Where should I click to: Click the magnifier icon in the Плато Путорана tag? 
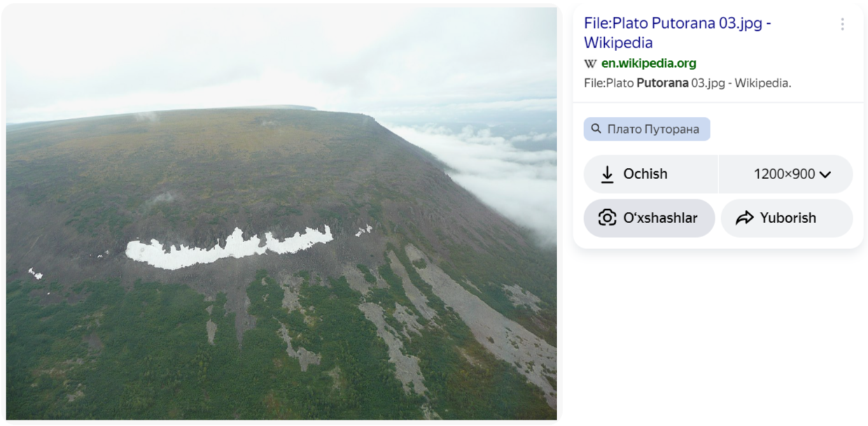click(x=596, y=129)
